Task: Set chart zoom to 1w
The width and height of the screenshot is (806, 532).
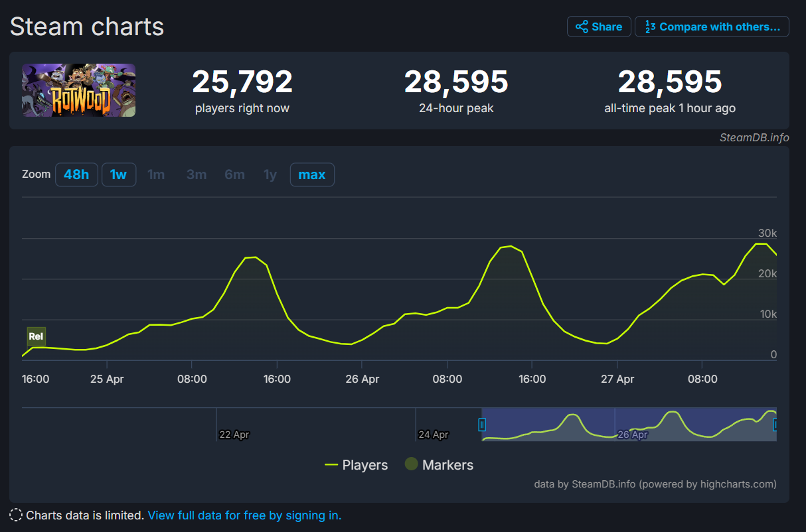Action: coord(118,174)
